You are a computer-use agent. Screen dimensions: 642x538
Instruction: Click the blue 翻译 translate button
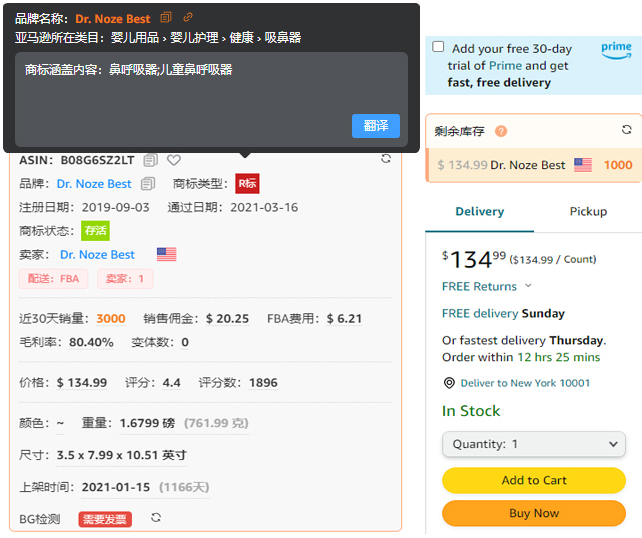click(x=375, y=126)
